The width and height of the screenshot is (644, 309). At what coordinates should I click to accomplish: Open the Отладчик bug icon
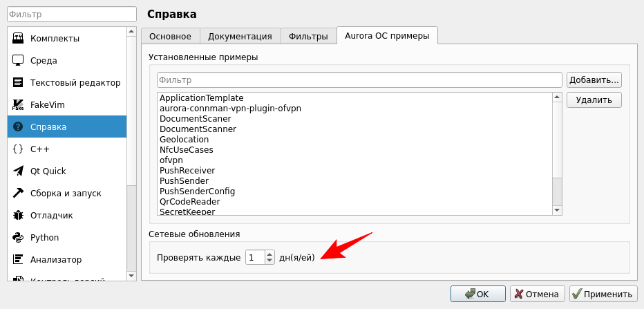coord(19,215)
